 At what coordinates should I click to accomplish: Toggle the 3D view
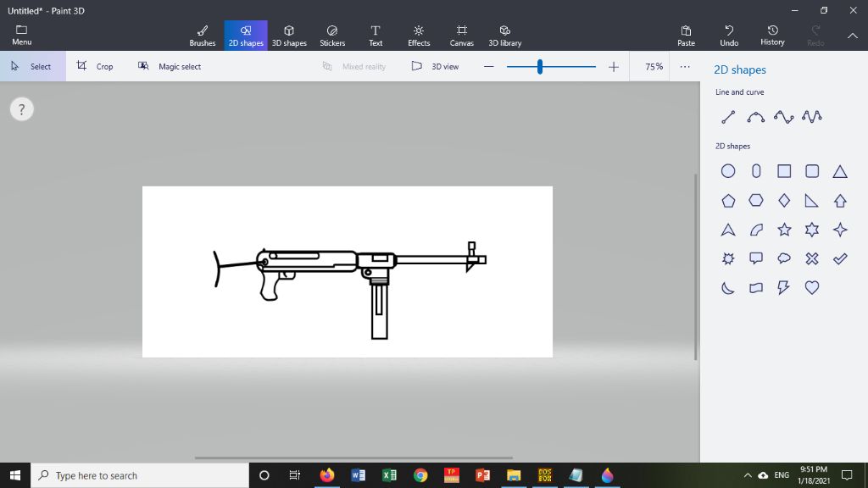click(435, 66)
